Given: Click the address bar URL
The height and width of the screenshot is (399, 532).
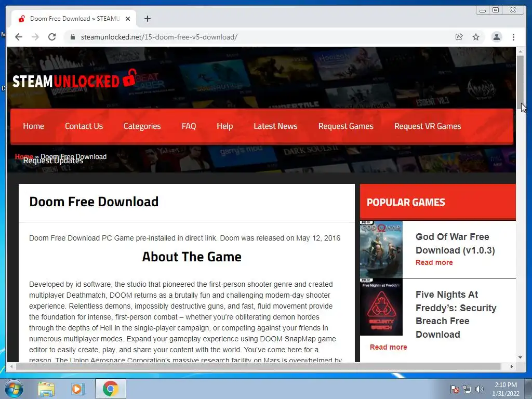Looking at the screenshot, I should point(159,37).
